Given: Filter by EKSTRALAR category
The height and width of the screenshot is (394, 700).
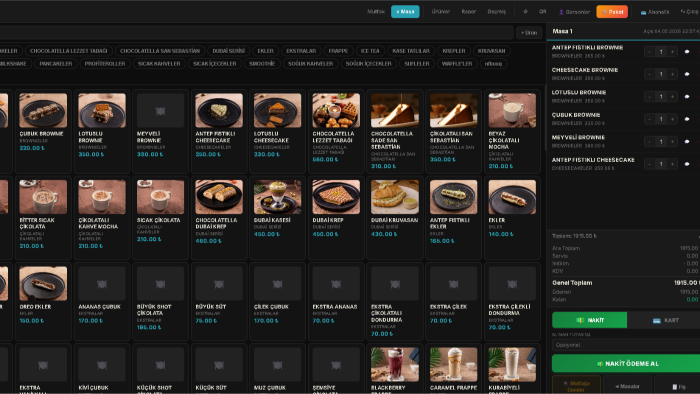Looking at the screenshot, I should click(301, 51).
